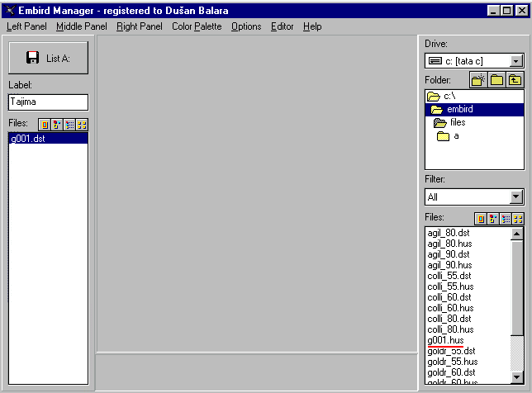Image resolution: width=532 pixels, height=393 pixels.
Task: Click left panel single-design view icon
Action: pyautogui.click(x=44, y=125)
